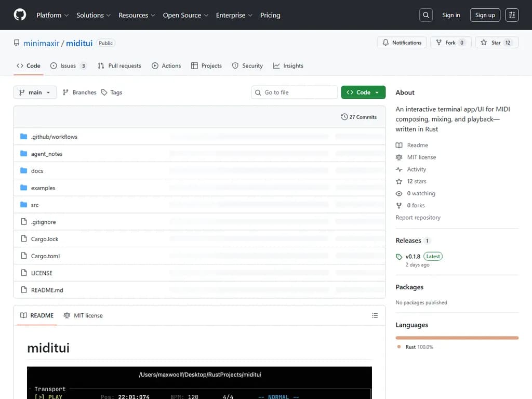
Task: Star the miditui repository
Action: click(x=496, y=43)
